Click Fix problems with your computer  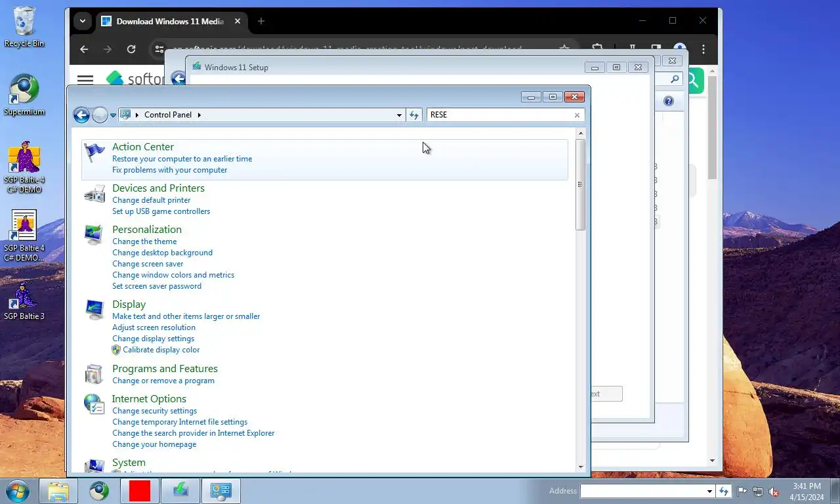pyautogui.click(x=169, y=170)
